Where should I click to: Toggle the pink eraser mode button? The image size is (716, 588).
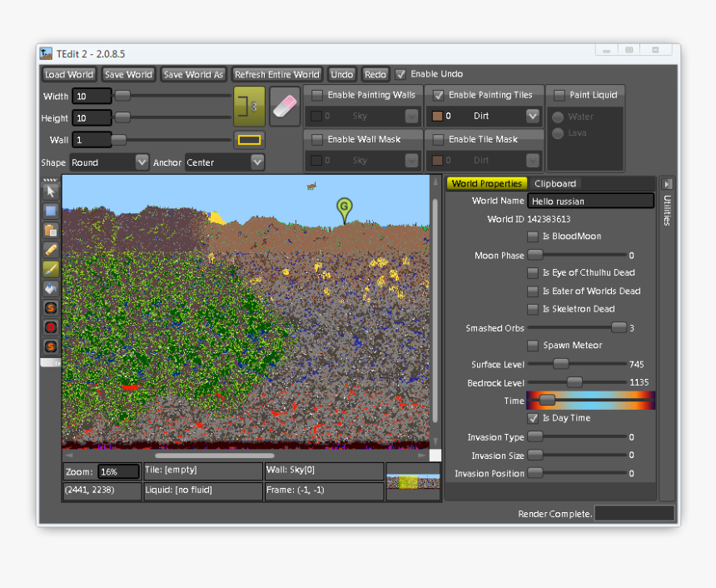[285, 107]
